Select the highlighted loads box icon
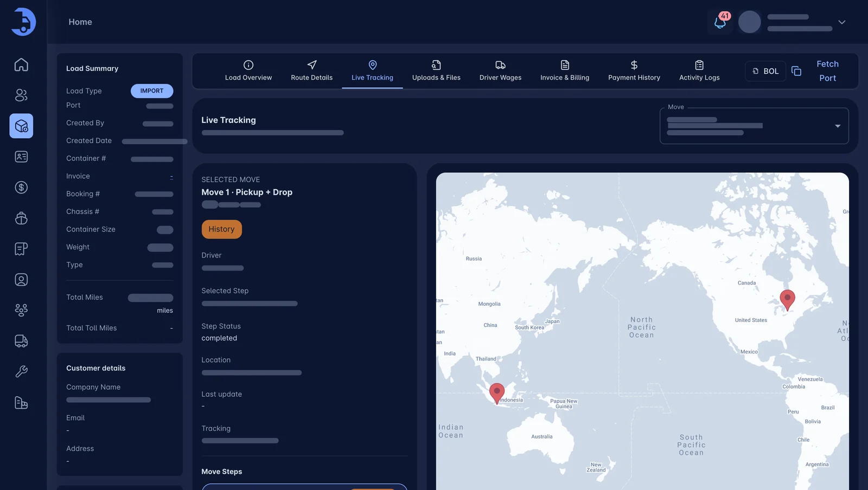The width and height of the screenshot is (868, 490). (x=21, y=126)
